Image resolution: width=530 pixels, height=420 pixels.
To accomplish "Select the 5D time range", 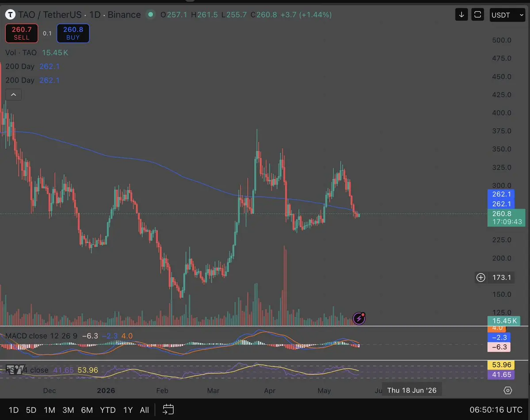I will [31, 410].
